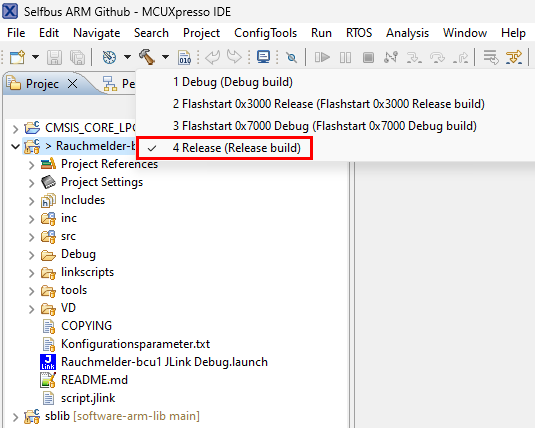Image resolution: width=535 pixels, height=428 pixels.
Task: Expand the src folder
Action: 31,237
